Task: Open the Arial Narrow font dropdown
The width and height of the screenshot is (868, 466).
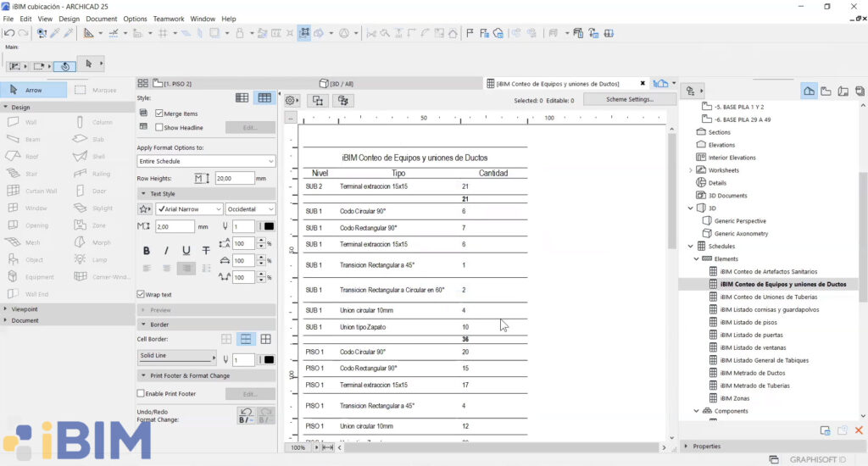Action: click(189, 209)
